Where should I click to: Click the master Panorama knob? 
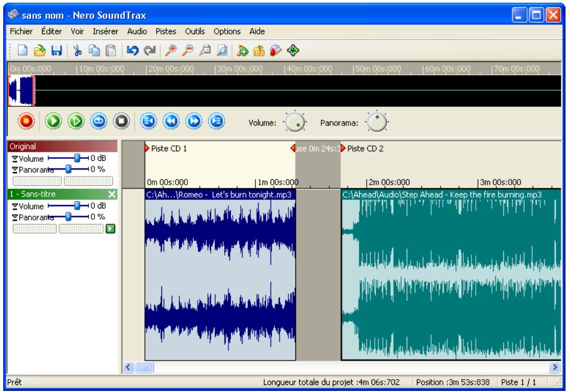pyautogui.click(x=377, y=122)
